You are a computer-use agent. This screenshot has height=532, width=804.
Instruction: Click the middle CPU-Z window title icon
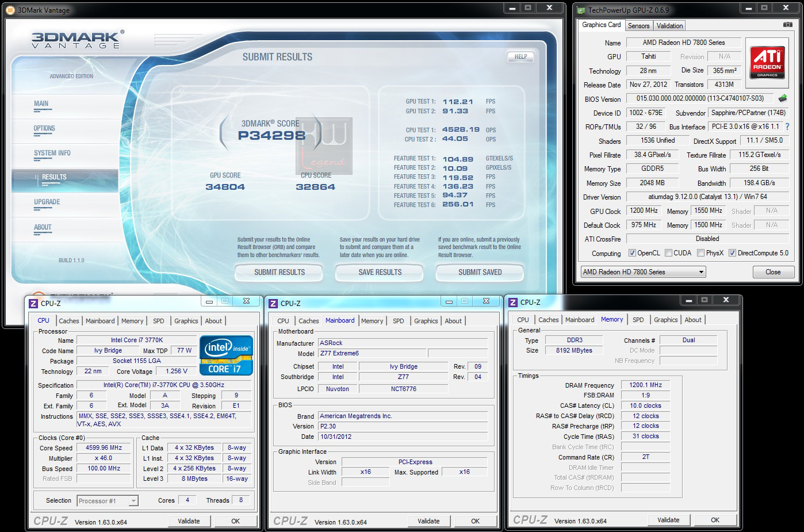[273, 303]
